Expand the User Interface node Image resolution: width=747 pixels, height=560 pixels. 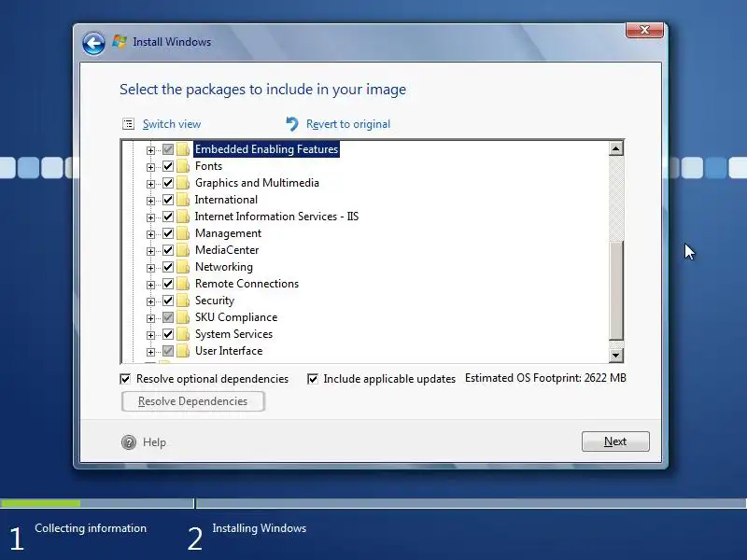point(150,352)
